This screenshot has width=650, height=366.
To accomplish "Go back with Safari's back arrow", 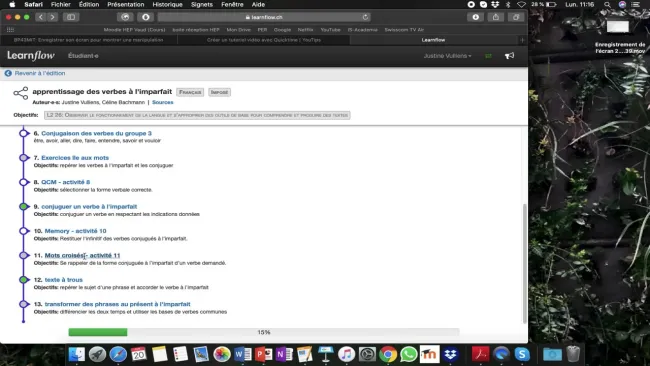I will [41, 17].
